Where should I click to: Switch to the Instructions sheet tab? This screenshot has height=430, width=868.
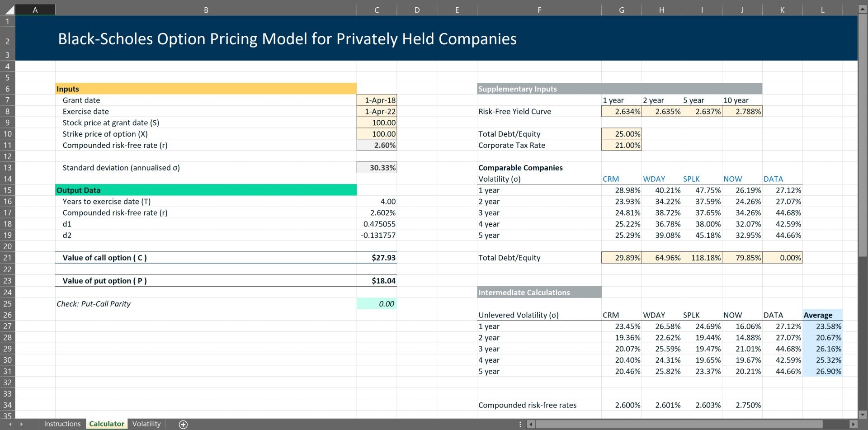click(x=62, y=424)
